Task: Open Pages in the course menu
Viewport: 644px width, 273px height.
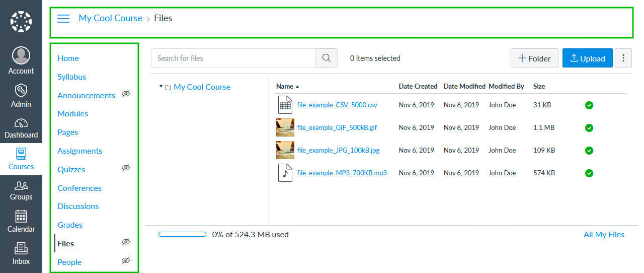Action: click(x=67, y=132)
